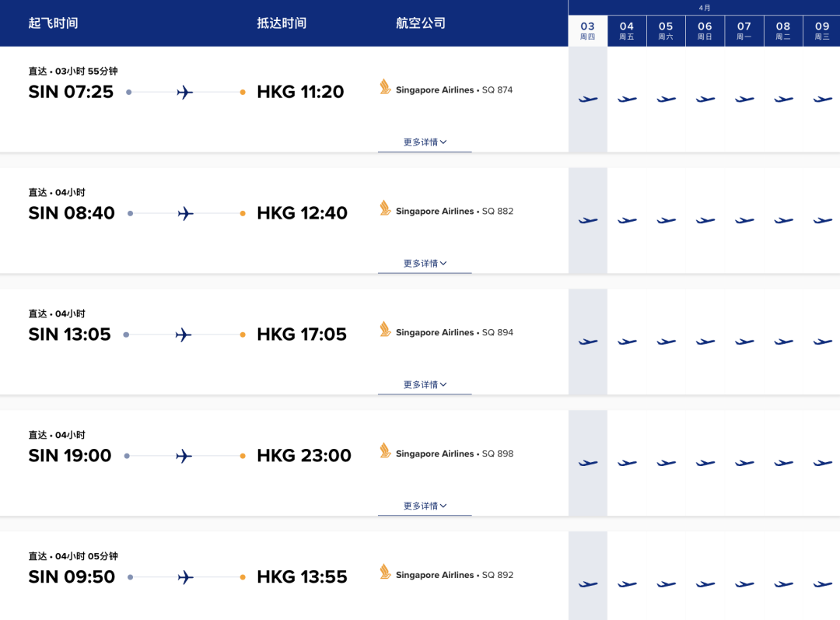
Task: Click the 抵达时间 column header
Action: 282,23
